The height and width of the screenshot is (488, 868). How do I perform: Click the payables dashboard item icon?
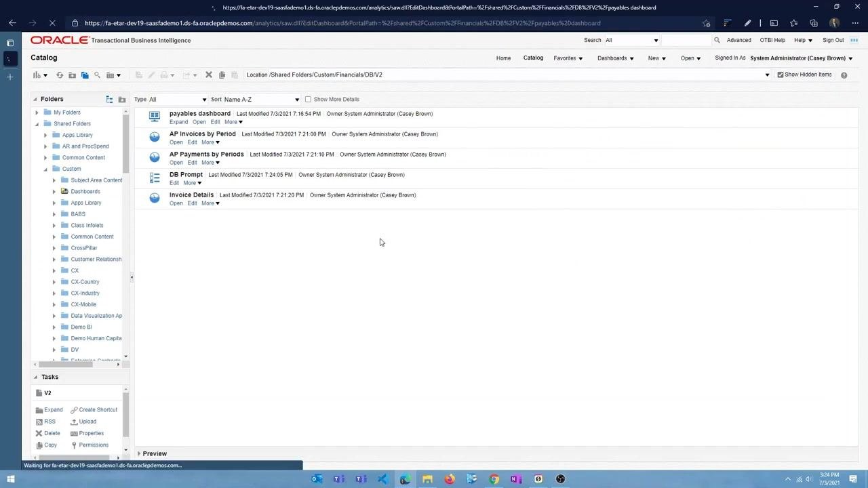tap(155, 117)
